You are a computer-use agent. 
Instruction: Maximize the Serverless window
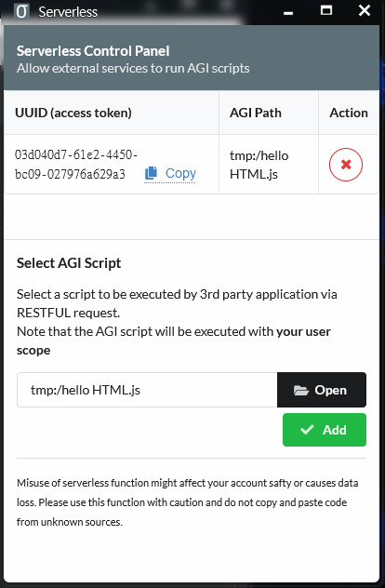point(326,11)
